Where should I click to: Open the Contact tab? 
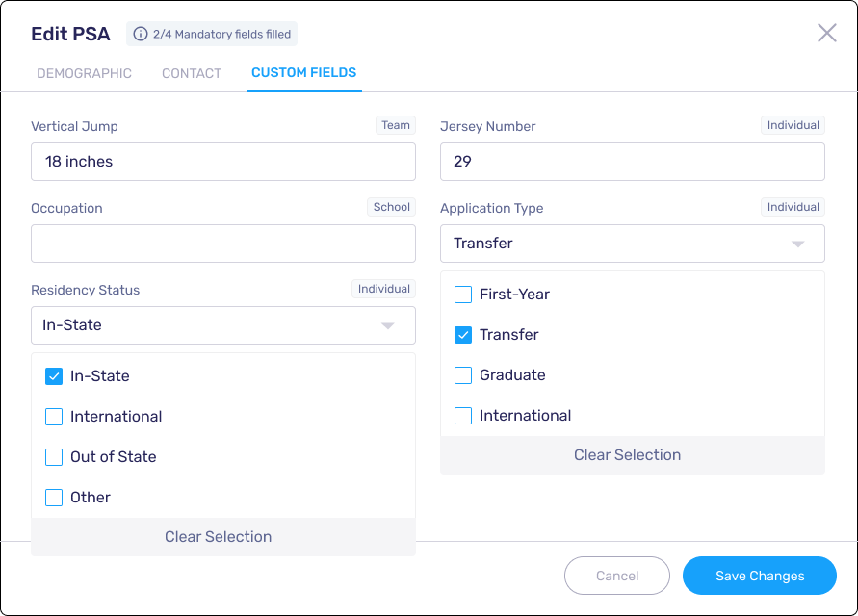click(x=192, y=73)
